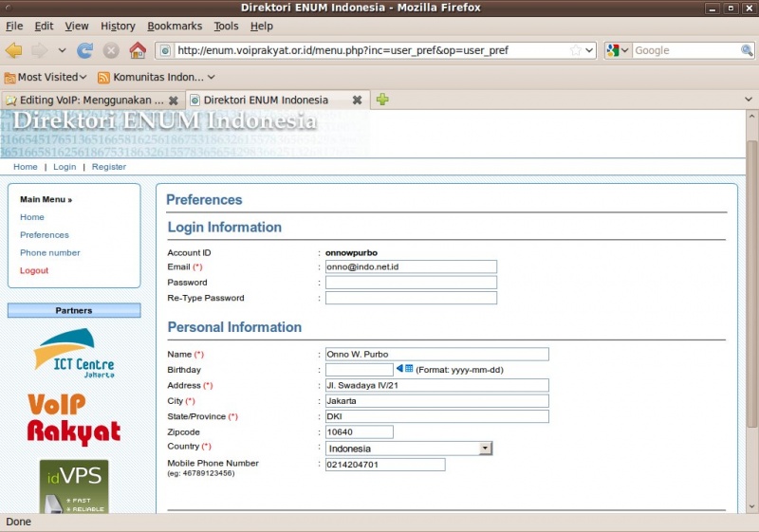Open the Birthday calendar picker icon
This screenshot has height=532, width=759.
[405, 369]
